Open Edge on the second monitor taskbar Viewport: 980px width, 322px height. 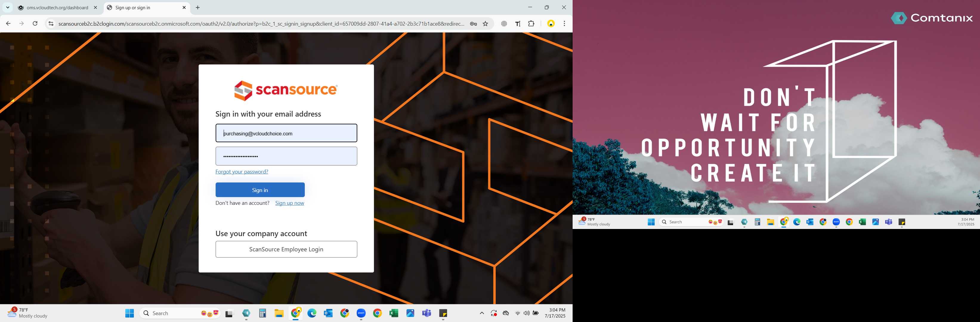pos(797,222)
